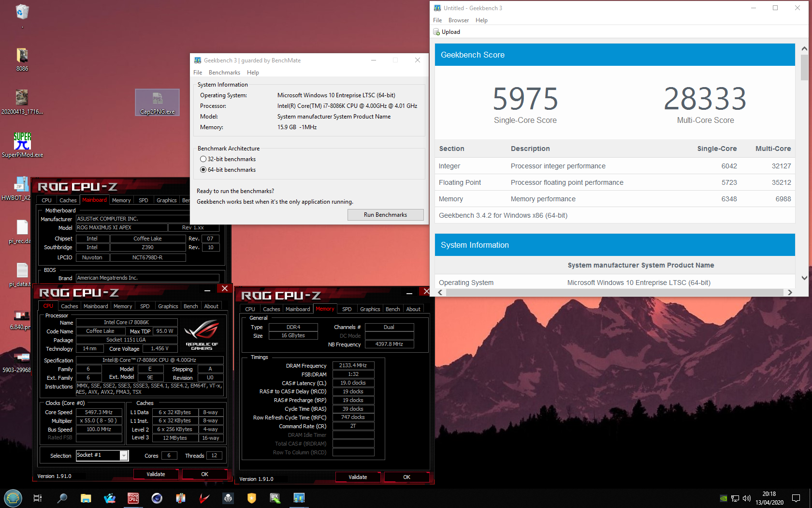Click the Geekbench results vertical scrollbar thumb
812x508 pixels.
(x=804, y=67)
